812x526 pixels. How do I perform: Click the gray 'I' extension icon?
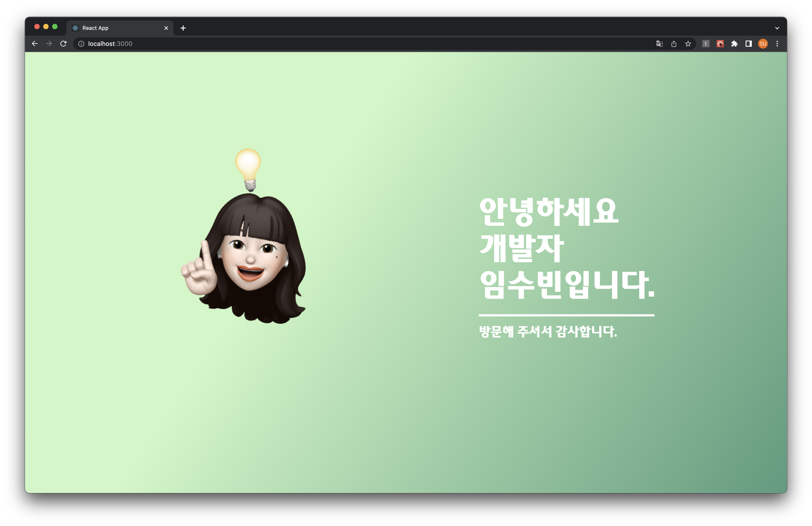pos(705,44)
